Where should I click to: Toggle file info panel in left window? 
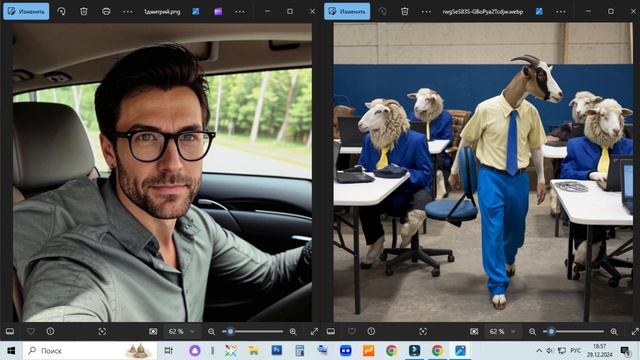pyautogui.click(x=50, y=331)
